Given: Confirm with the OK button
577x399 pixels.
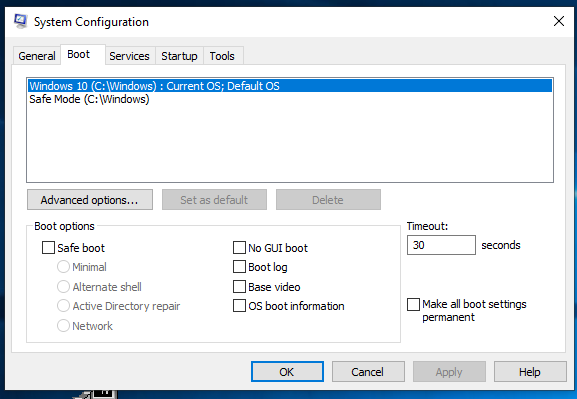Looking at the screenshot, I should pyautogui.click(x=287, y=372).
